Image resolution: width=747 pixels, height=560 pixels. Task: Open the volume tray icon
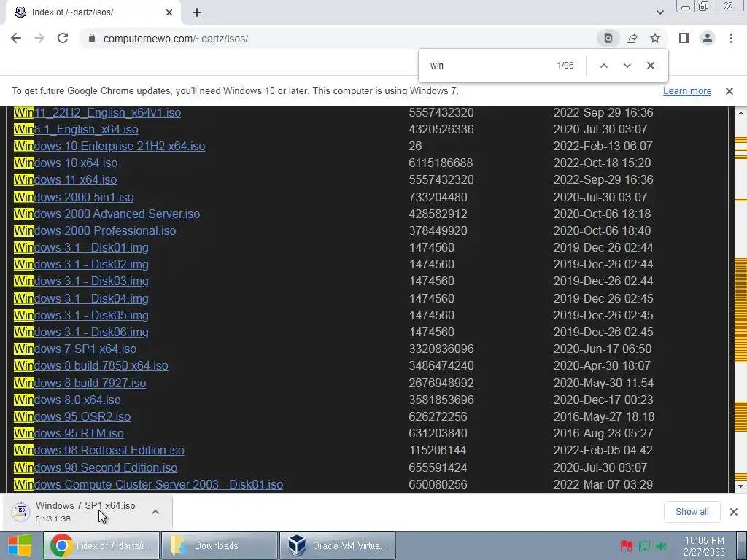pyautogui.click(x=661, y=546)
